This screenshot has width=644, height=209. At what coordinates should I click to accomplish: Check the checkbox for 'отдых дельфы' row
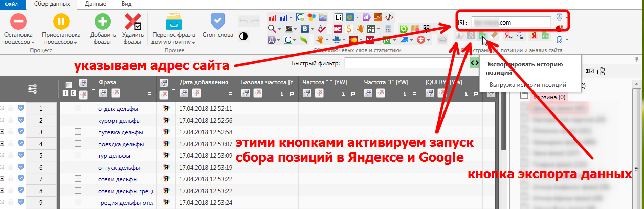tap(78, 108)
